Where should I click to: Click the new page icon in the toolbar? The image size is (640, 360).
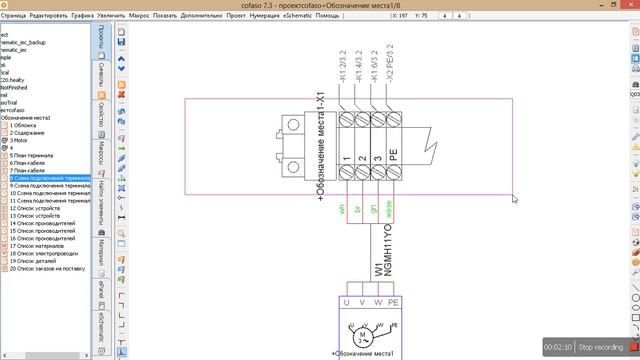[121, 32]
